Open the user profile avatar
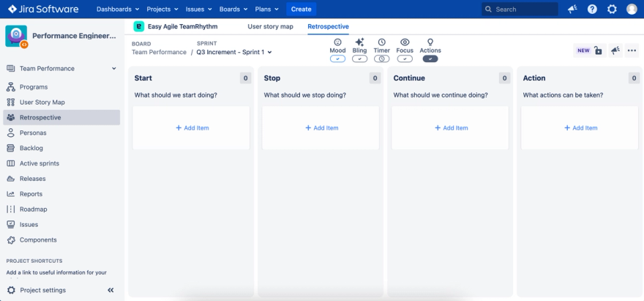Viewport: 644px width, 301px height. coord(632,9)
